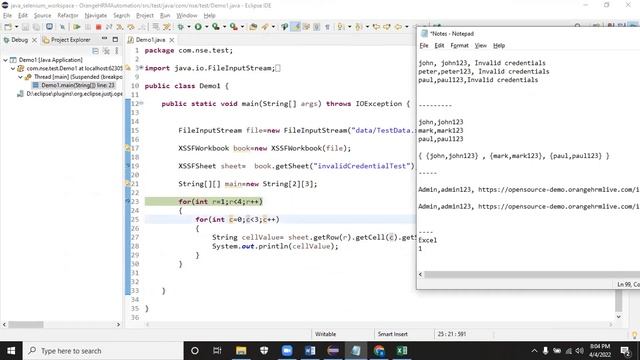640x360 pixels.
Task: Click the External Tools run icon
Action: click(x=233, y=27)
